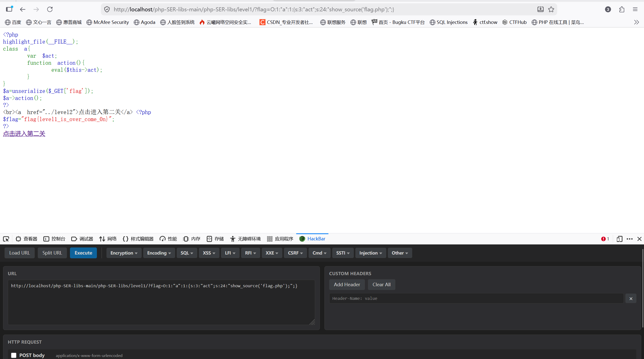Open the SQL dropdown menu

pyautogui.click(x=187, y=253)
